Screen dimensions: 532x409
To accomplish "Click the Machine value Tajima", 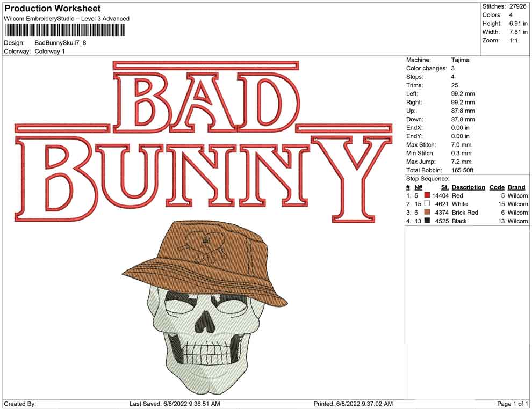I will pos(461,60).
